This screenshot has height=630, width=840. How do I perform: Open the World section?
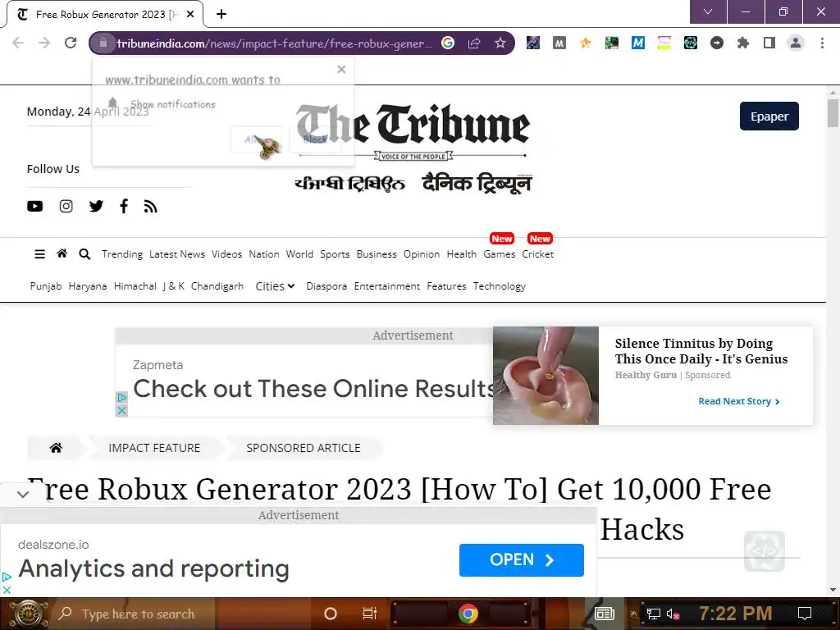[x=299, y=254]
